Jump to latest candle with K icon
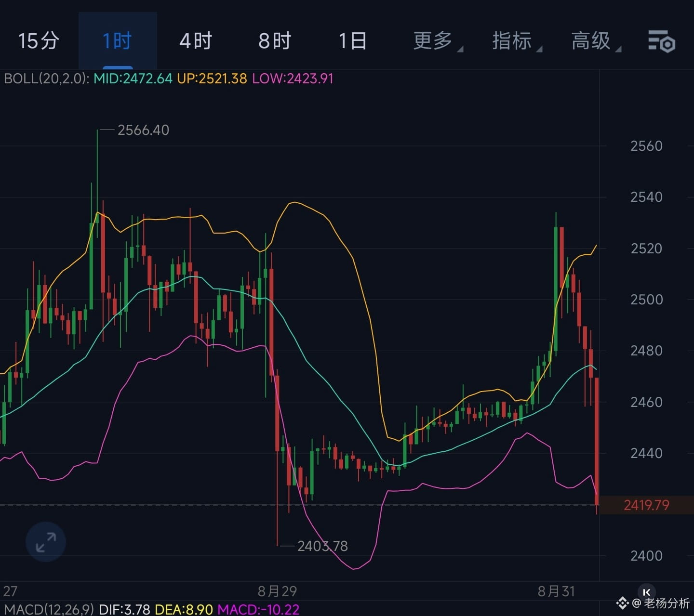The height and width of the screenshot is (616, 694). [x=647, y=592]
